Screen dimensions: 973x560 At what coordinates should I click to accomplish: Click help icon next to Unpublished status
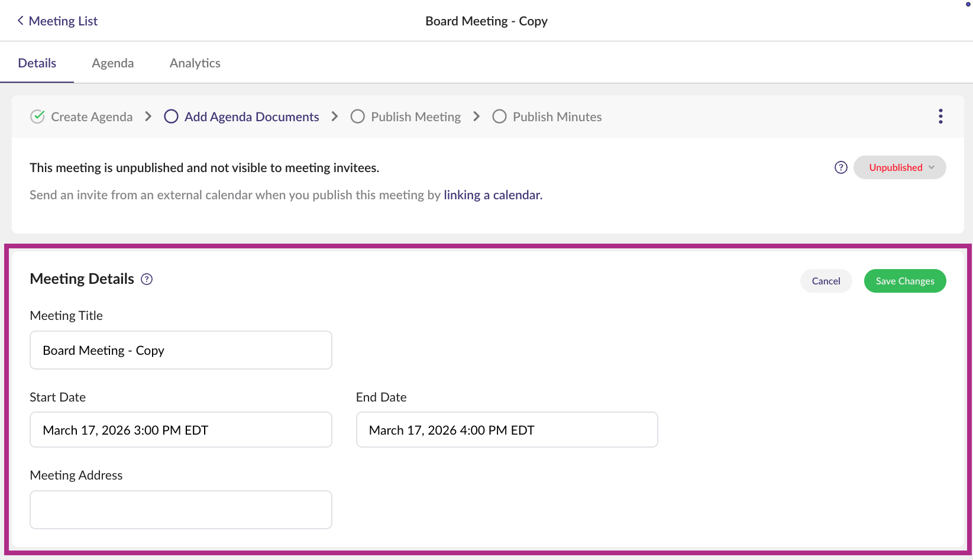click(x=841, y=167)
